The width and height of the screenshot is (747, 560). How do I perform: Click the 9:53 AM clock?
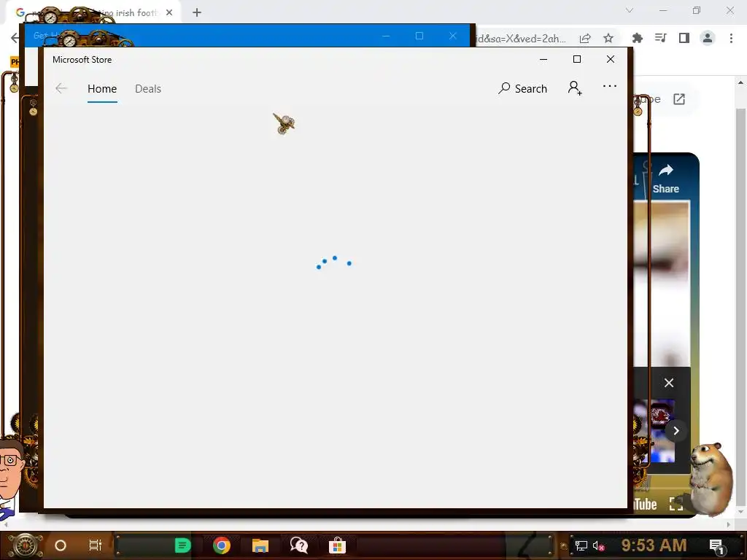coord(654,545)
